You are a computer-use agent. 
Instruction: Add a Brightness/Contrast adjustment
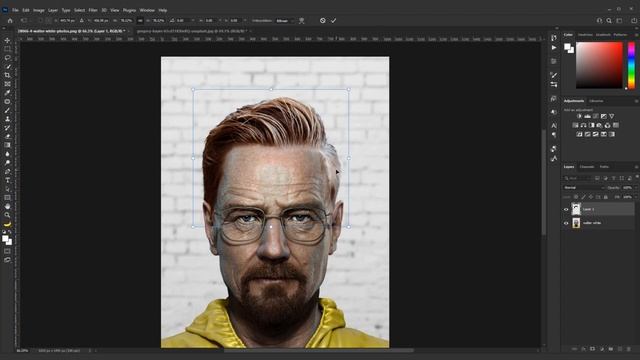tap(579, 116)
